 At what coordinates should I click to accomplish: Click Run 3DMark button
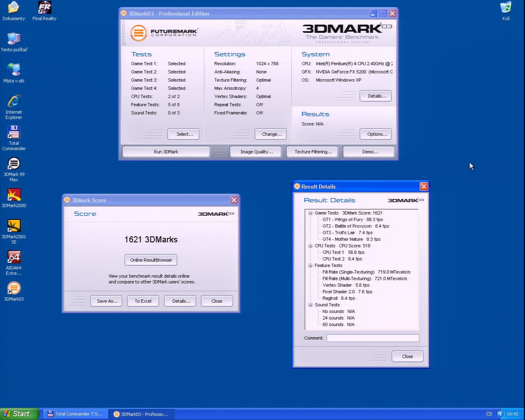tap(166, 152)
